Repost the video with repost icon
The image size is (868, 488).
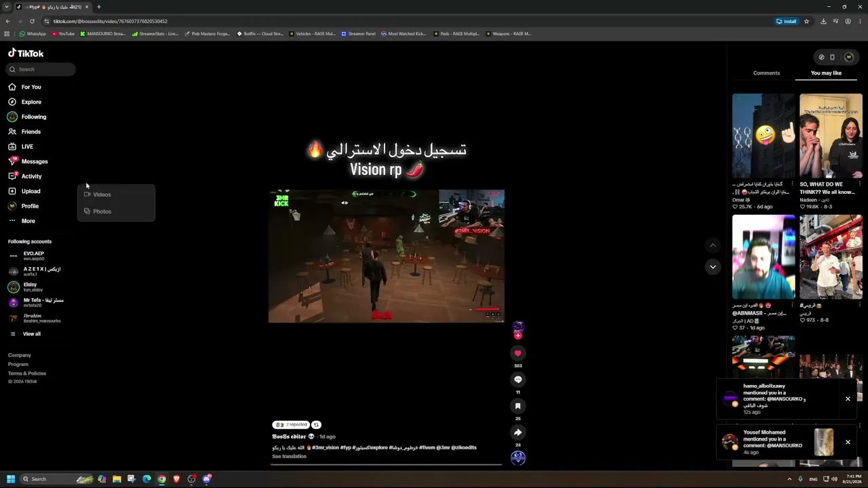(x=316, y=425)
